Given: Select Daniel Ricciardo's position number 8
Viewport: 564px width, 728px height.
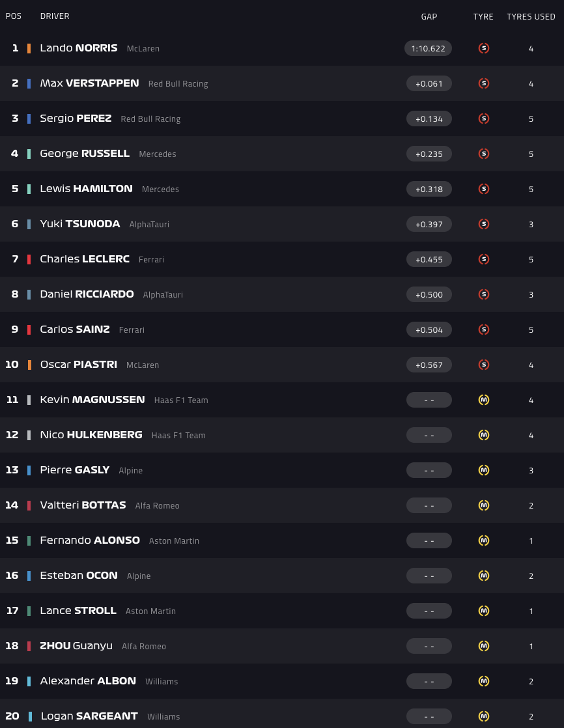Looking at the screenshot, I should pos(15,294).
